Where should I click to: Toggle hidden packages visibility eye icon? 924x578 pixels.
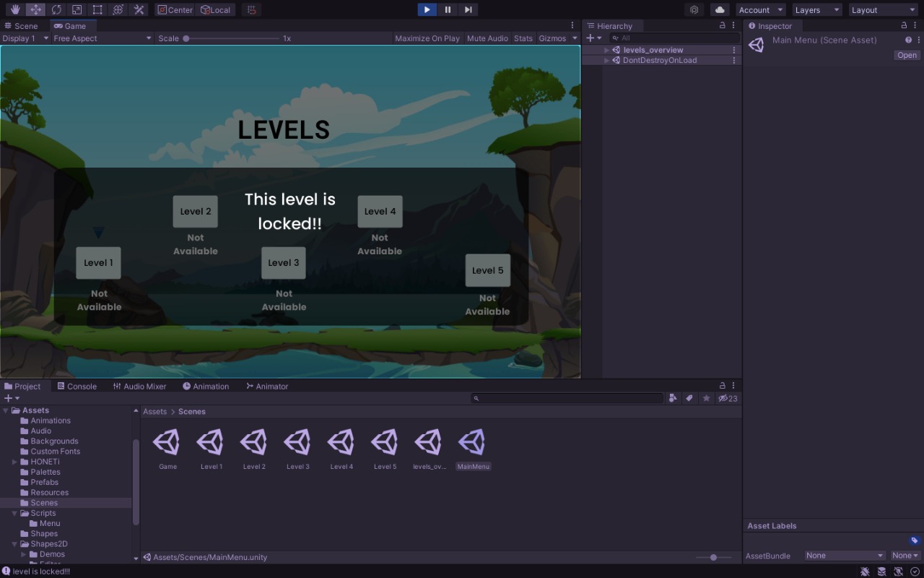pyautogui.click(x=728, y=398)
